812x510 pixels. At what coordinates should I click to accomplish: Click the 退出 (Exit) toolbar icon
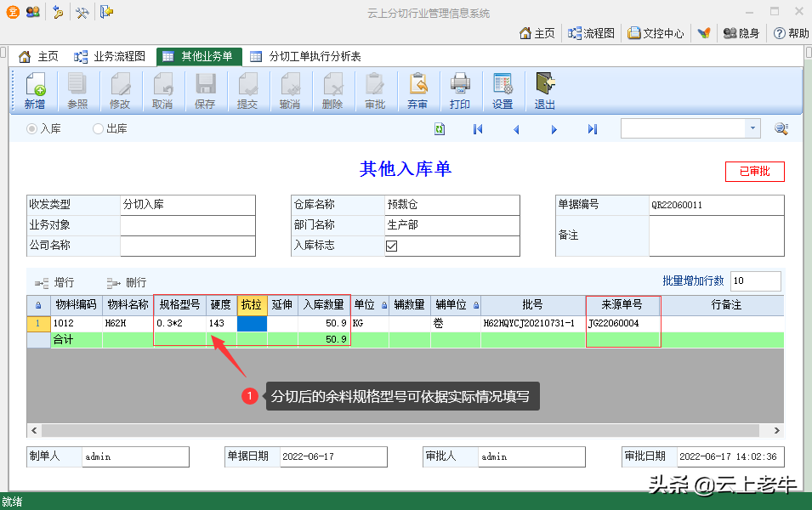[544, 91]
